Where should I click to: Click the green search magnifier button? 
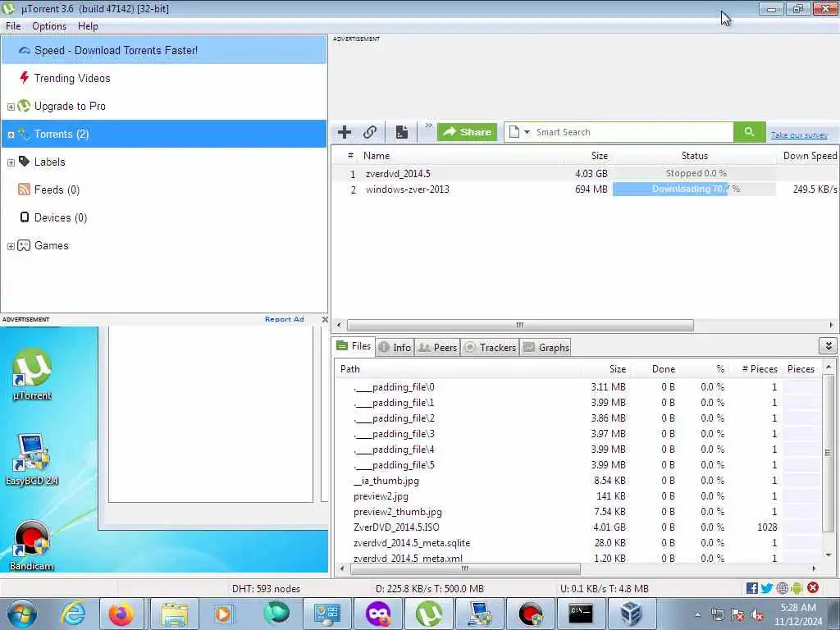[x=749, y=132]
